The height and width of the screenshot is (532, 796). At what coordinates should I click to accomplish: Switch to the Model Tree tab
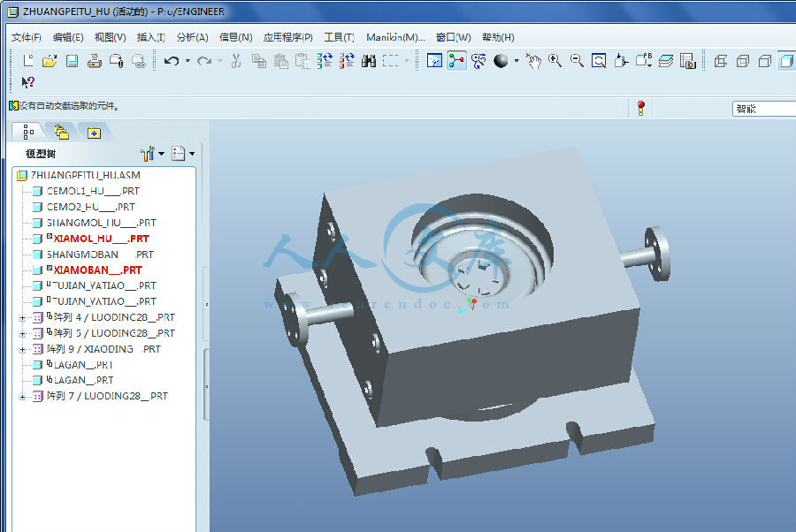point(28,133)
